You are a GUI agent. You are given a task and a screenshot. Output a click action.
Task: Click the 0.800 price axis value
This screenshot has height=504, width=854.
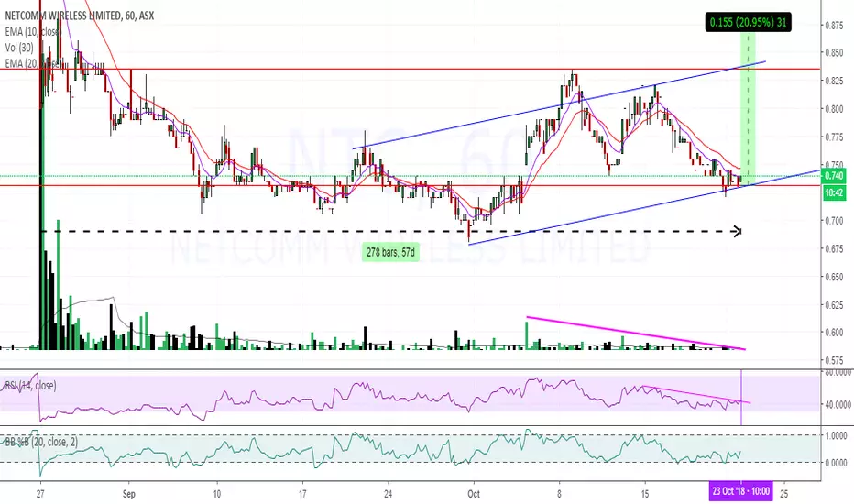point(835,109)
